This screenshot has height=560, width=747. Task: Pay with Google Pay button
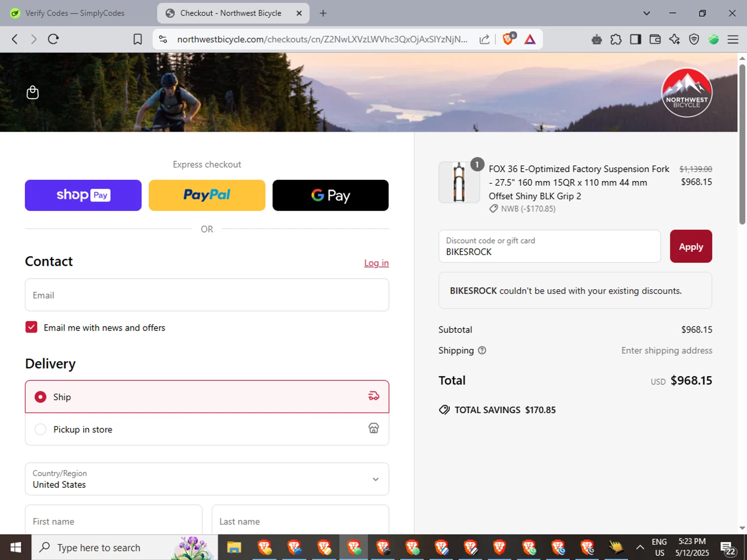[330, 195]
